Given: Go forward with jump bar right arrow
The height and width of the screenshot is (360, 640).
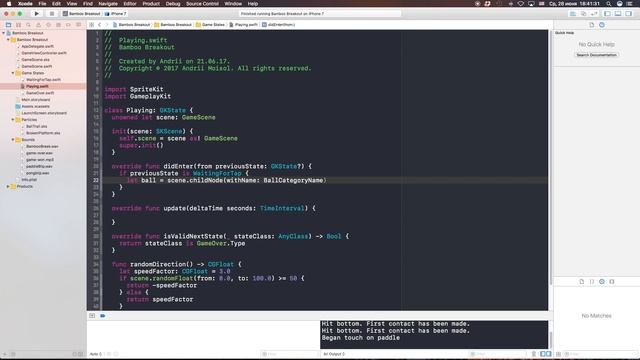Looking at the screenshot, I should point(107,25).
